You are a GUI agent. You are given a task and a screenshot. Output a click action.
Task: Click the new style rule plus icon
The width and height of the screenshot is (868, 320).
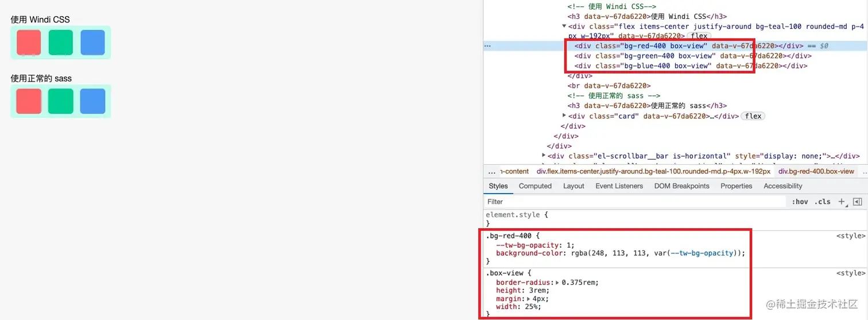point(842,202)
